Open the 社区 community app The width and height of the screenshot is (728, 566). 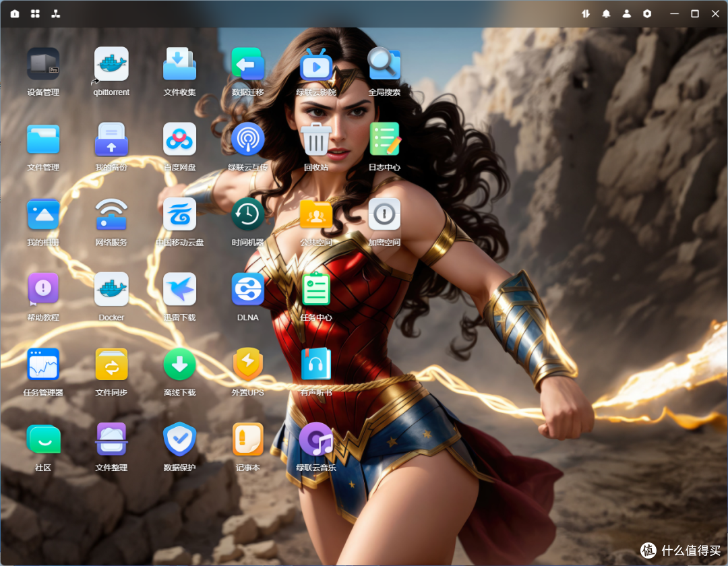pyautogui.click(x=43, y=440)
